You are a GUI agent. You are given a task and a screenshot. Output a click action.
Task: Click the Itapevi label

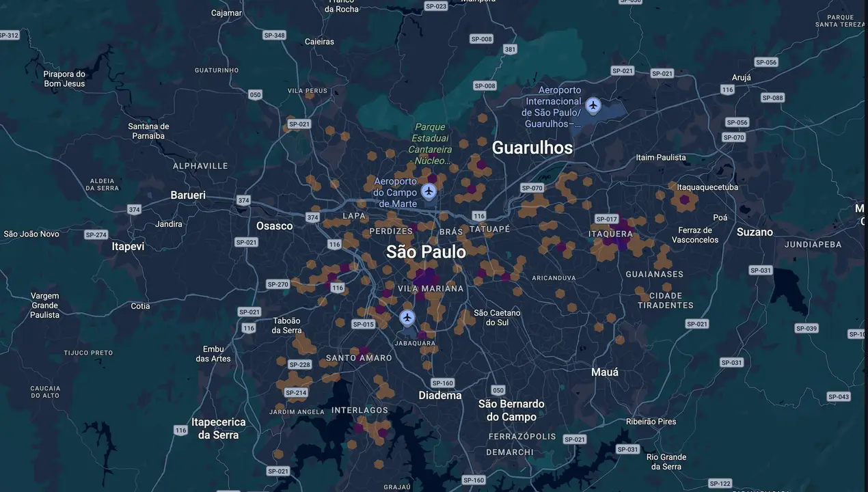pyautogui.click(x=128, y=246)
